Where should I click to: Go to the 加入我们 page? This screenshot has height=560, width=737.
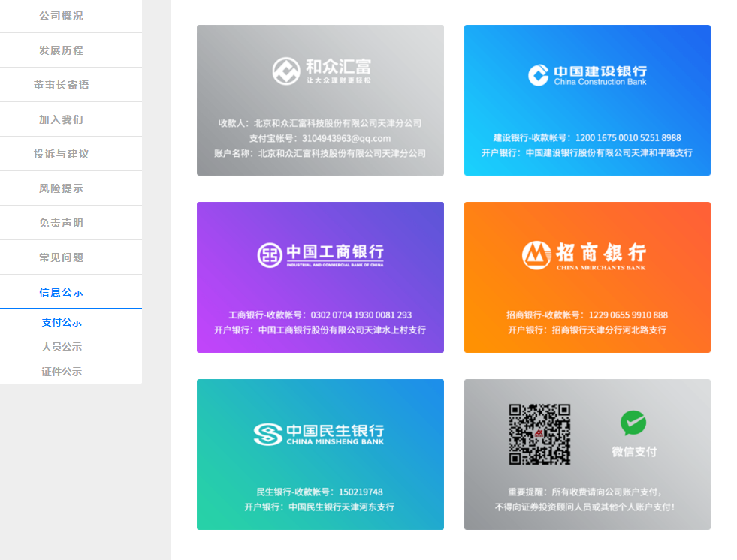[x=62, y=119]
